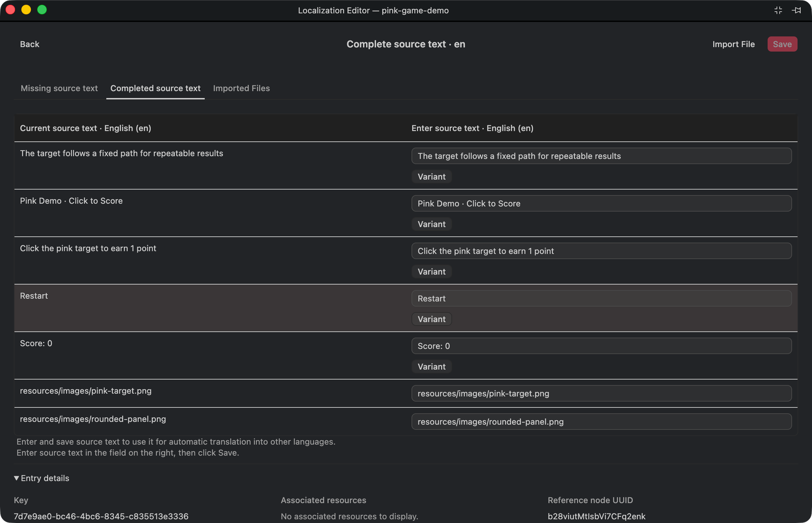
Task: Add Variant for fixed path text row
Action: (x=431, y=177)
